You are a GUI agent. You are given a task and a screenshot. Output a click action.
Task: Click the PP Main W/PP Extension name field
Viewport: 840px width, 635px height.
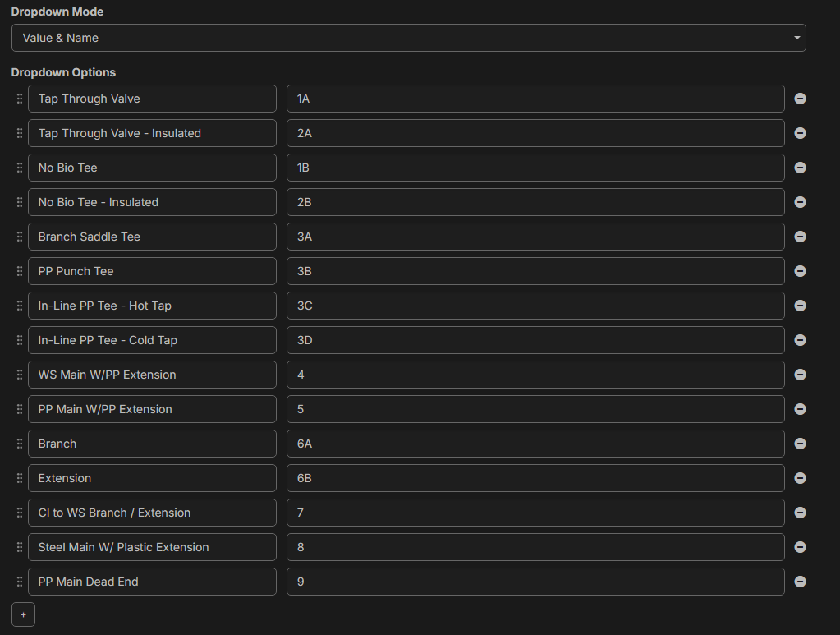(x=152, y=409)
